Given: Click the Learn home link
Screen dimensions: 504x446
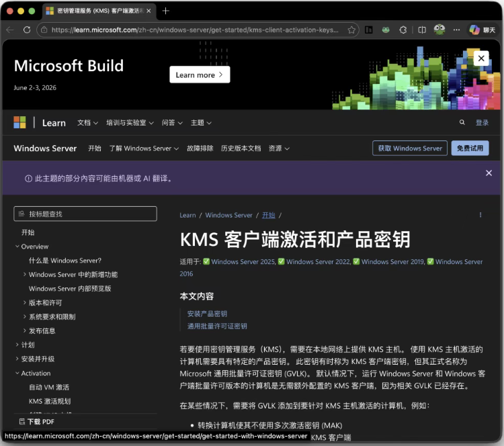Looking at the screenshot, I should [x=54, y=123].
